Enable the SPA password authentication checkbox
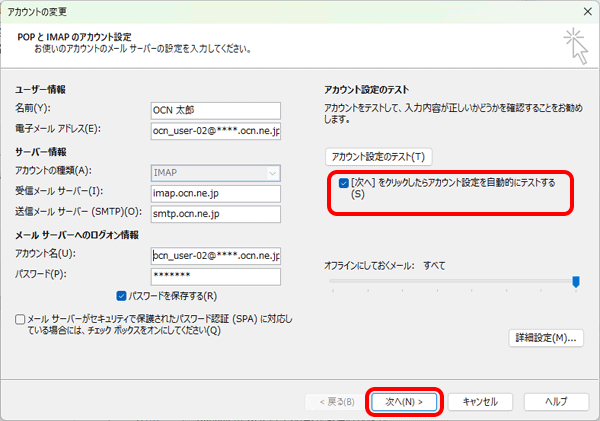 coord(21,319)
